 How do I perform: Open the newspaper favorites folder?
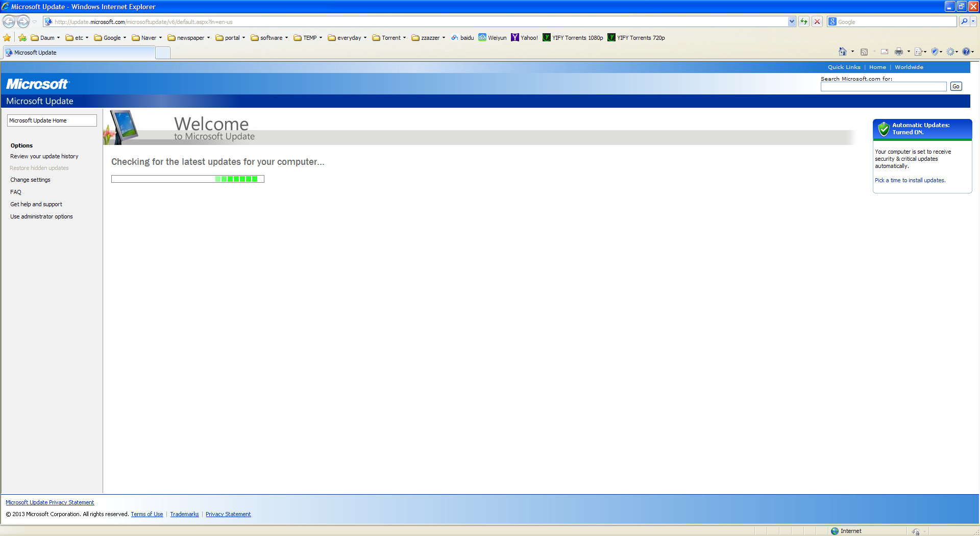click(189, 38)
